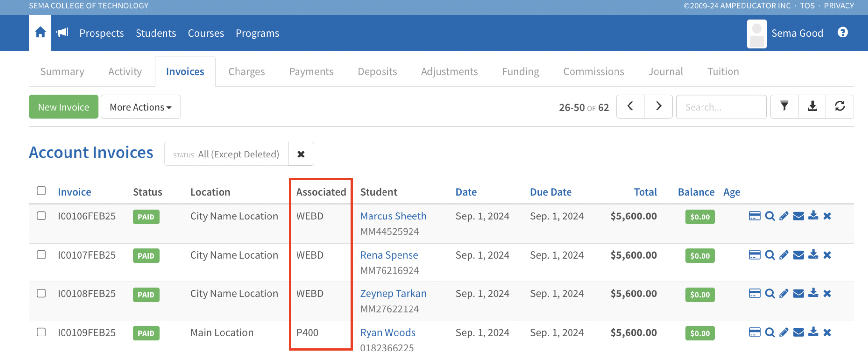Click envelope email icon for invoice I00109FEB25
Viewport: 868px width, 358px height.
[x=798, y=333]
